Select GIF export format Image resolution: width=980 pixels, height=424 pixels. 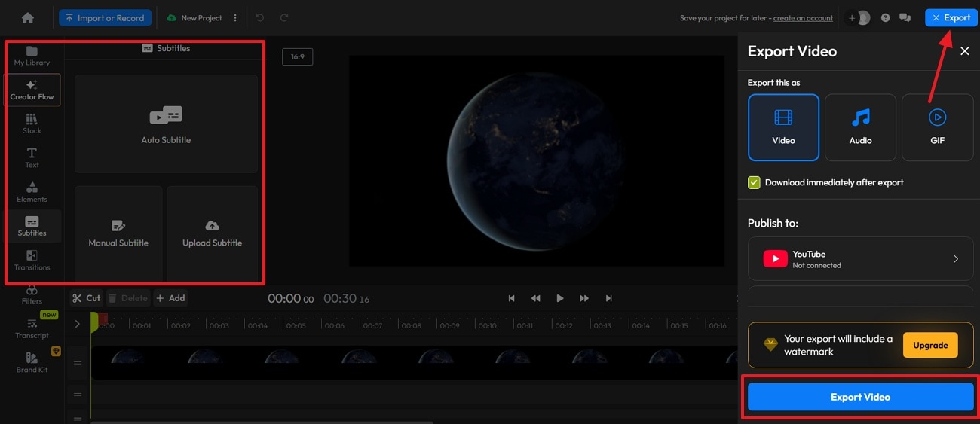pyautogui.click(x=937, y=127)
